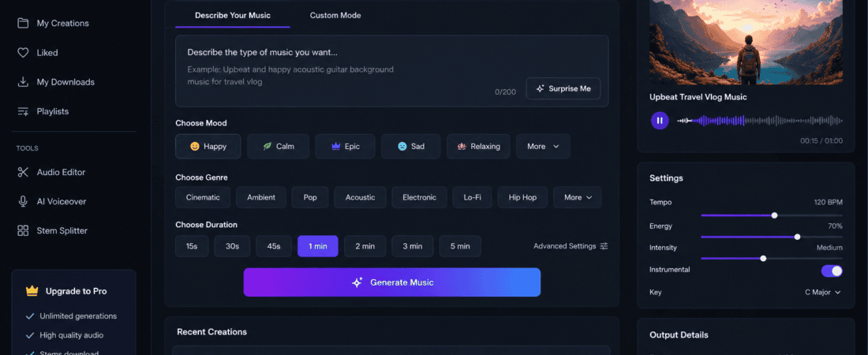Click the Intensity slider handle

point(763,258)
